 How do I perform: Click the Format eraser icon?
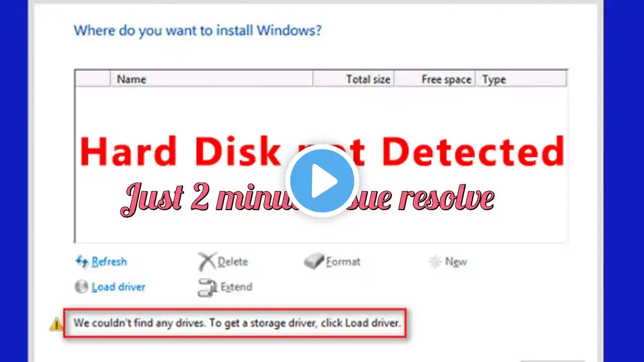pos(314,261)
